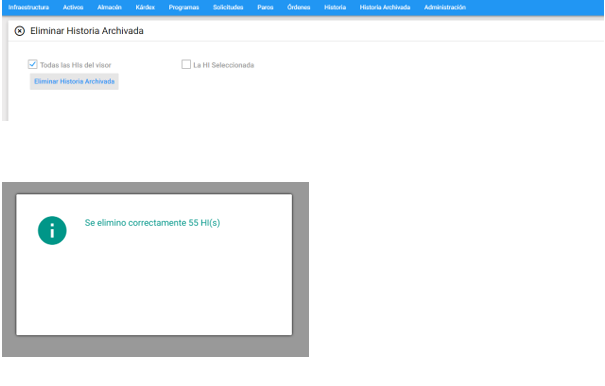Screen dimensions: 605x386
Task: Click the 'Se elimino correctamente 55 HI(s)' message
Action: point(152,223)
